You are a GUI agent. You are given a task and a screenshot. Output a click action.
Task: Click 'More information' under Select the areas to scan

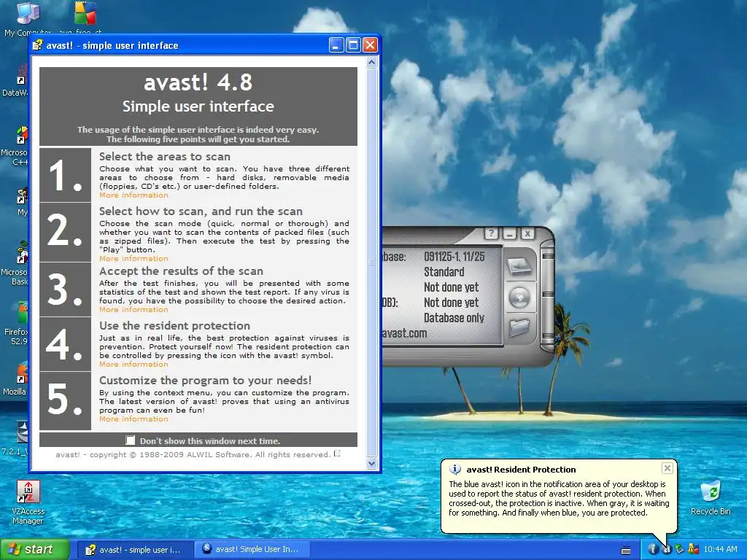(133, 195)
